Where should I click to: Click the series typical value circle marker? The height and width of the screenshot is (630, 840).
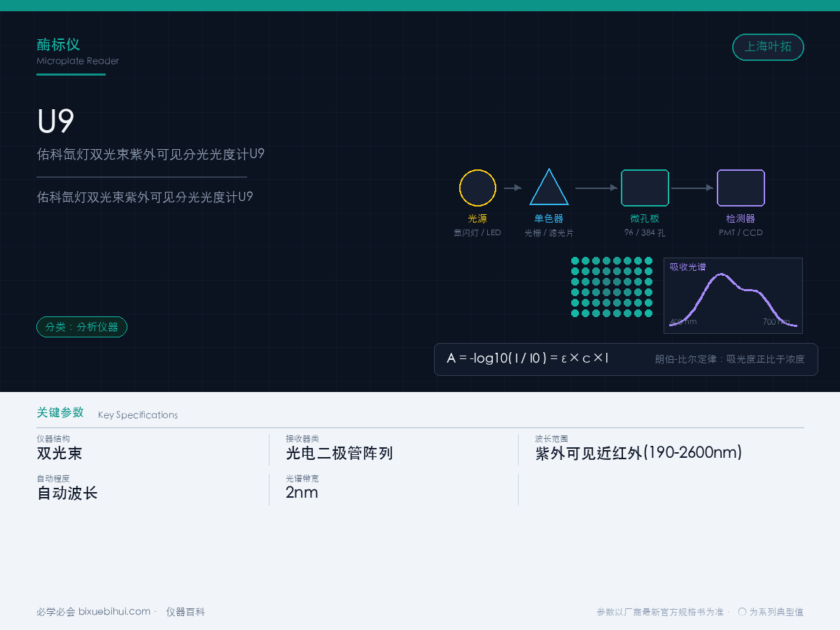tap(742, 612)
